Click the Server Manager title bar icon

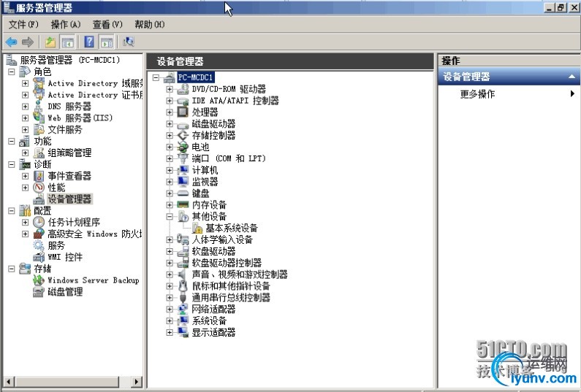click(9, 7)
